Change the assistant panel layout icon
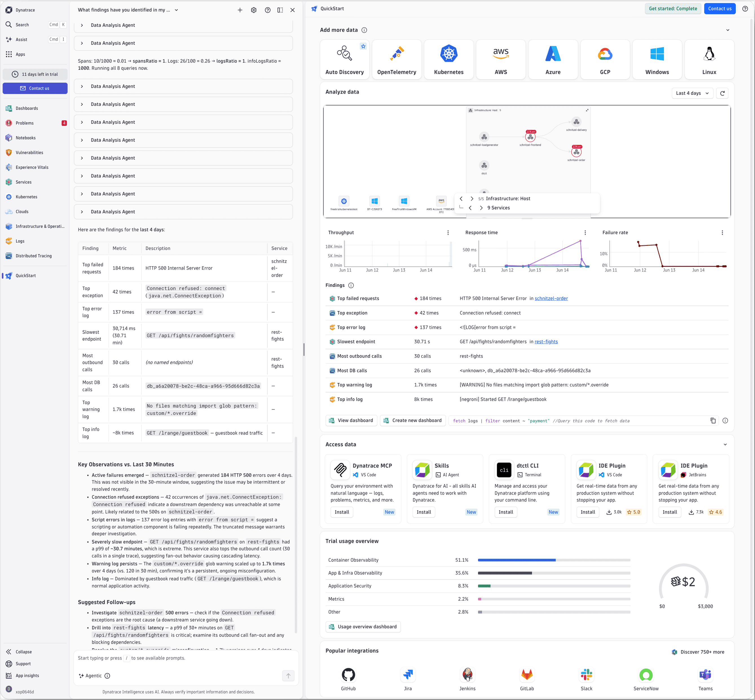Screen dimensions: 755x700 click(x=280, y=10)
